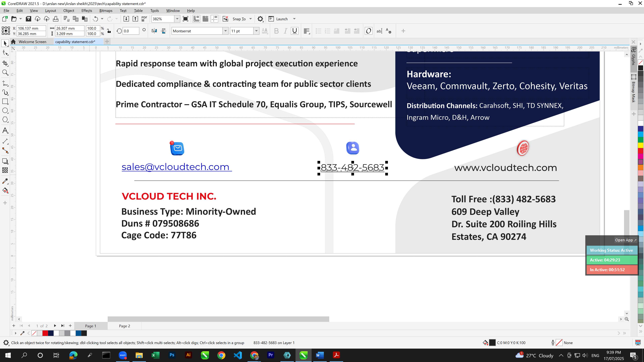Toggle Show rulers button

click(196, 19)
